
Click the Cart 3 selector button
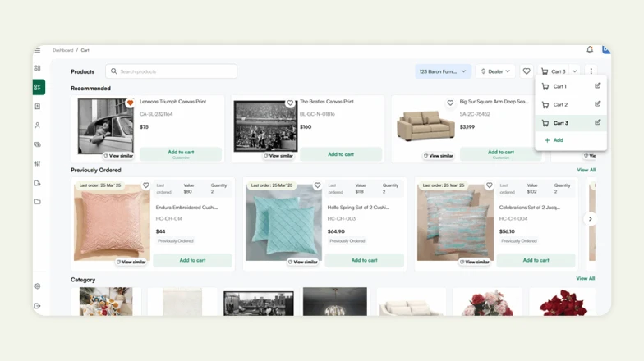554,71
